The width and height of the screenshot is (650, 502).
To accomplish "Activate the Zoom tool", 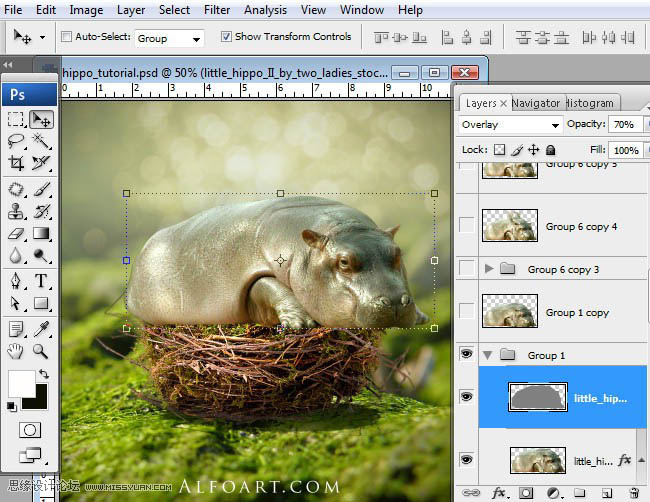I will (41, 351).
